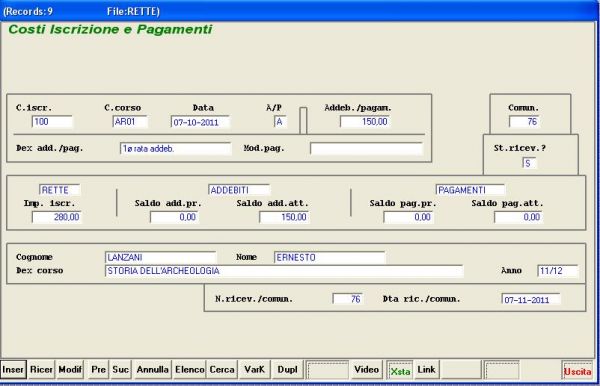Click the VarK button

point(254,370)
